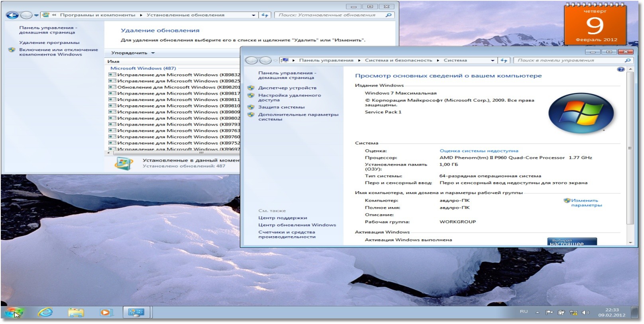Open Control Panel home link in updates window
The width and height of the screenshot is (644, 324).
click(48, 30)
